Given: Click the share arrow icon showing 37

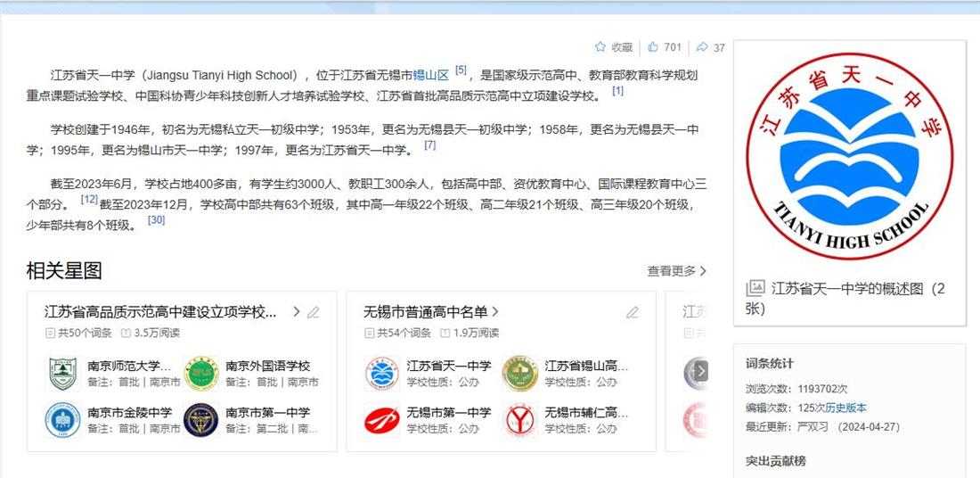Looking at the screenshot, I should [702, 47].
